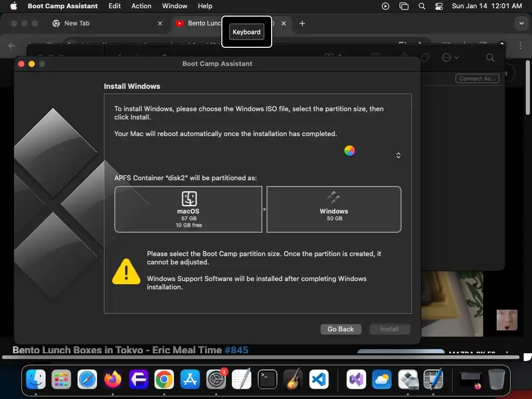
Task: Open TextEdit from the Dock
Action: point(242,379)
